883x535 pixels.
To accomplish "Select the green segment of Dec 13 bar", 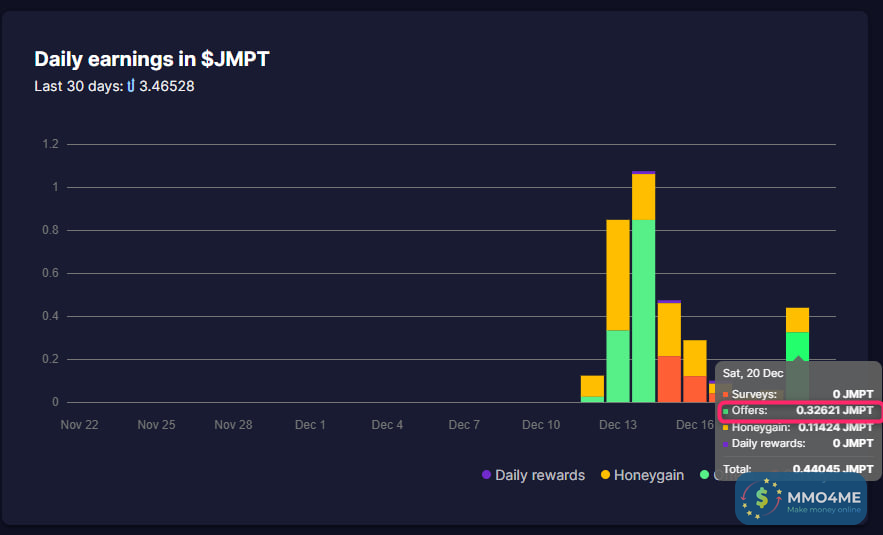I will (618, 366).
